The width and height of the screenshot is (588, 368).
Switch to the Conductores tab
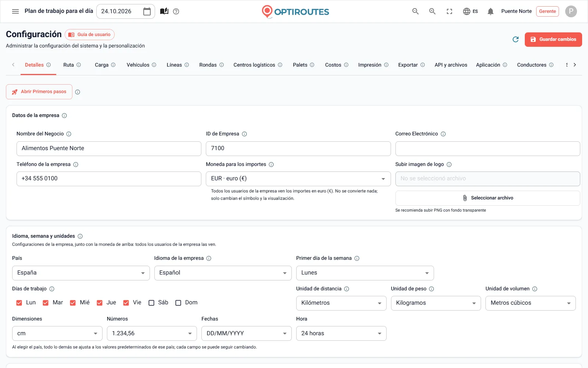coord(535,65)
